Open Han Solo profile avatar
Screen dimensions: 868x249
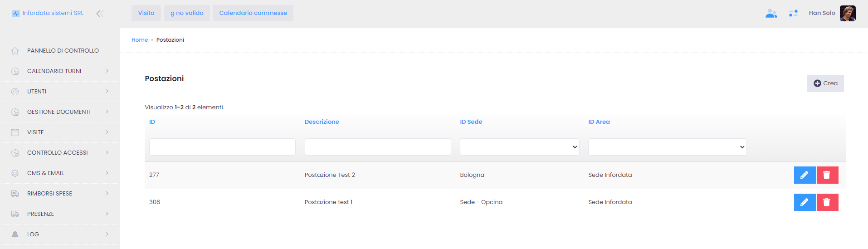[x=847, y=13]
